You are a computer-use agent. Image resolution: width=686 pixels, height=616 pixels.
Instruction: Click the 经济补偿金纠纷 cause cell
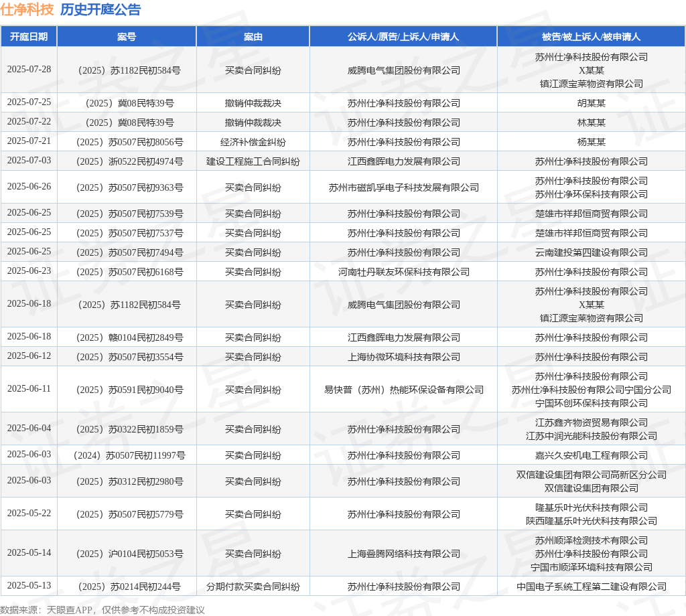click(253, 142)
